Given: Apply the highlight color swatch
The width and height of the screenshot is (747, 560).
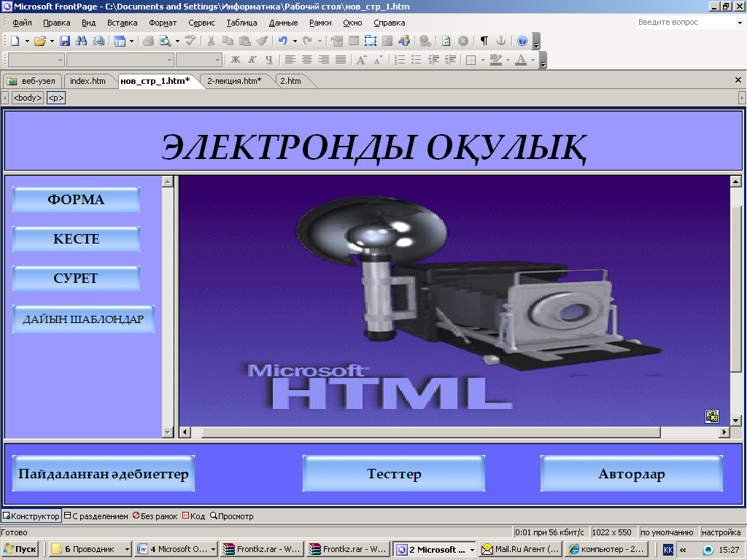Looking at the screenshot, I should coord(496,60).
